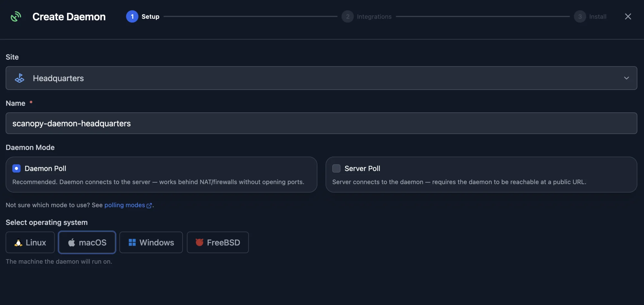
Task: Choose Windows operating system
Action: point(151,242)
